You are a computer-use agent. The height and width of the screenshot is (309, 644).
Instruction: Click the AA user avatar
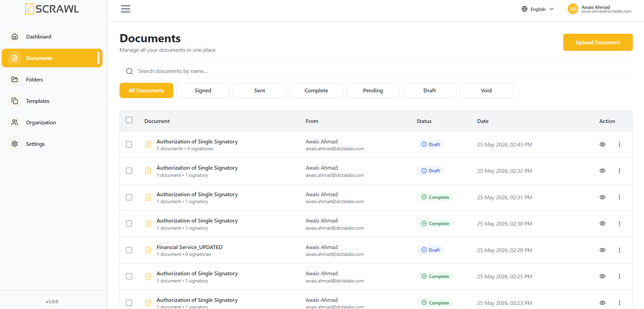573,9
